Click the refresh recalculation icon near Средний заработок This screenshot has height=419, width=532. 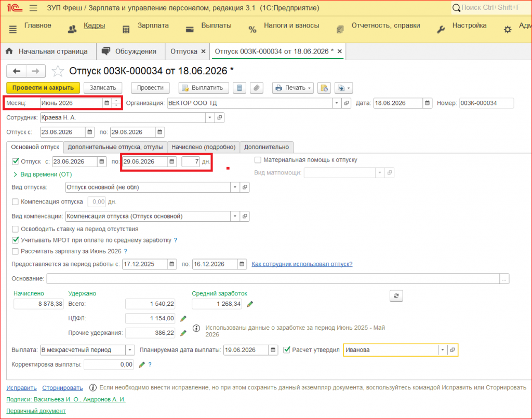pos(396,296)
